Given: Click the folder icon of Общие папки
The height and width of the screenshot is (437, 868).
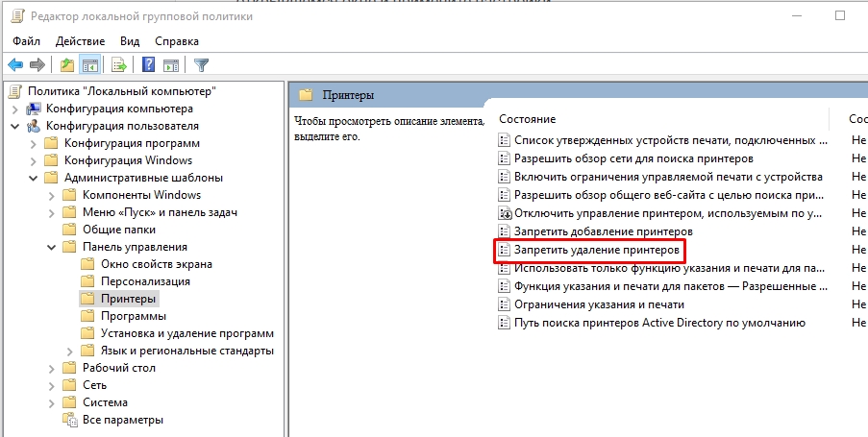Looking at the screenshot, I should point(69,230).
